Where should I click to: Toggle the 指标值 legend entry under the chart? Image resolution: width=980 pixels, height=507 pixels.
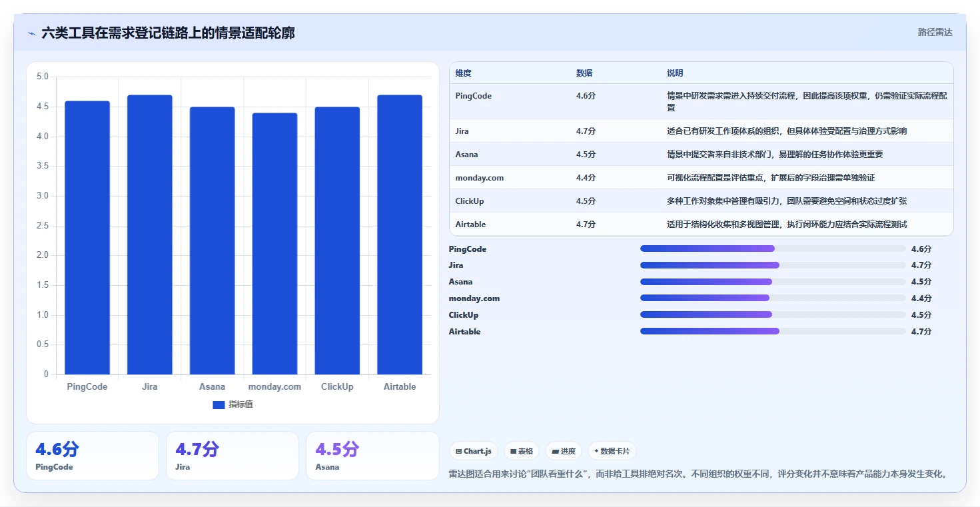tap(233, 404)
